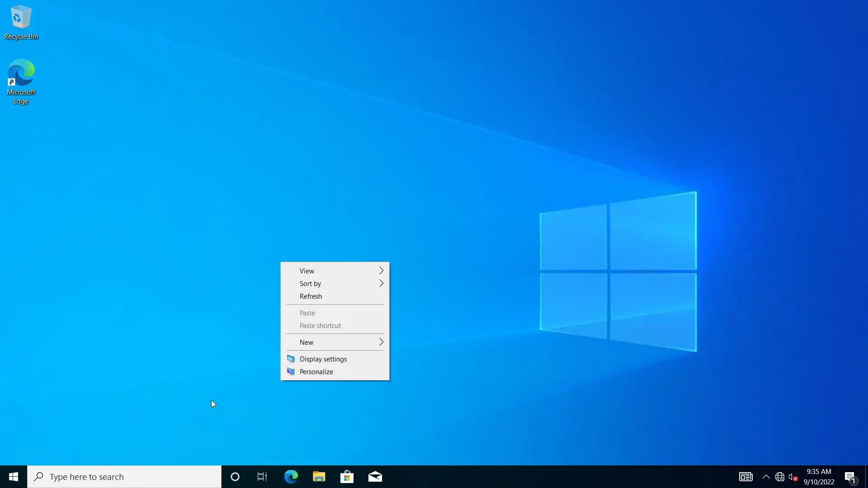Launch Cortana from the taskbar circle
This screenshot has height=488, width=868.
[x=235, y=477]
